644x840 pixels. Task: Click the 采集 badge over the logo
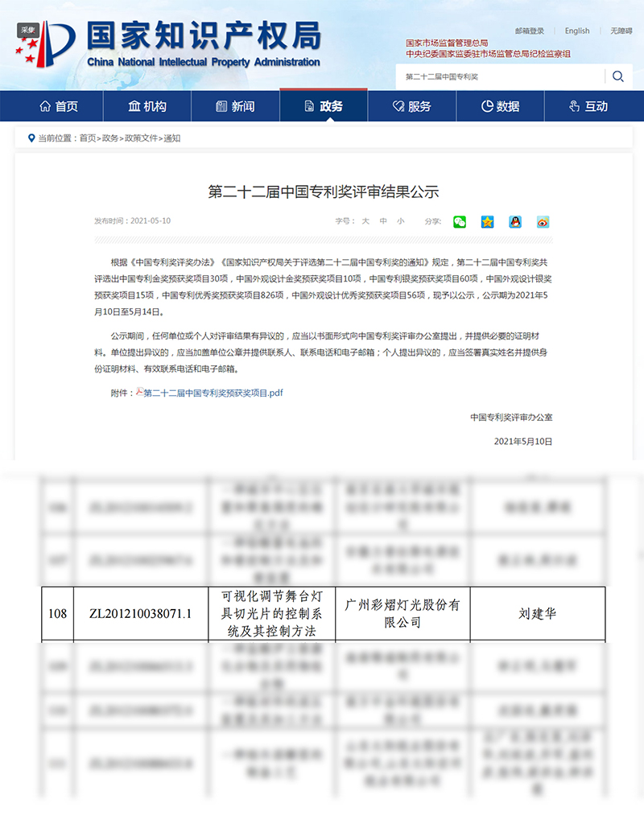(x=28, y=30)
